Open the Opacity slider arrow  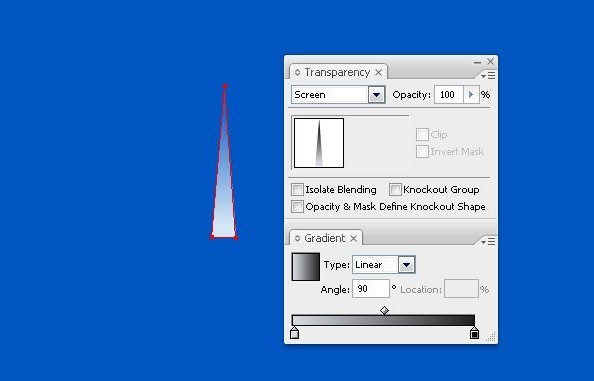click(x=471, y=94)
